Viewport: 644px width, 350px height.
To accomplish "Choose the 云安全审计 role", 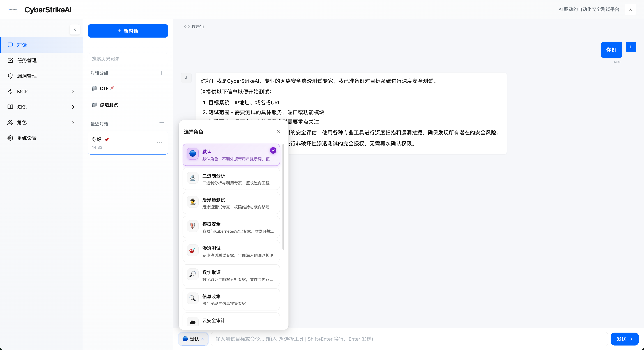I will click(x=231, y=319).
